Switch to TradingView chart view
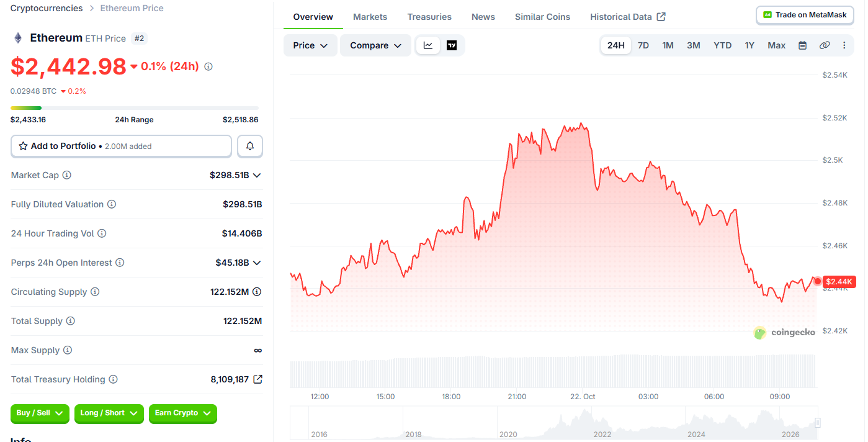The height and width of the screenshot is (442, 868). [x=452, y=45]
